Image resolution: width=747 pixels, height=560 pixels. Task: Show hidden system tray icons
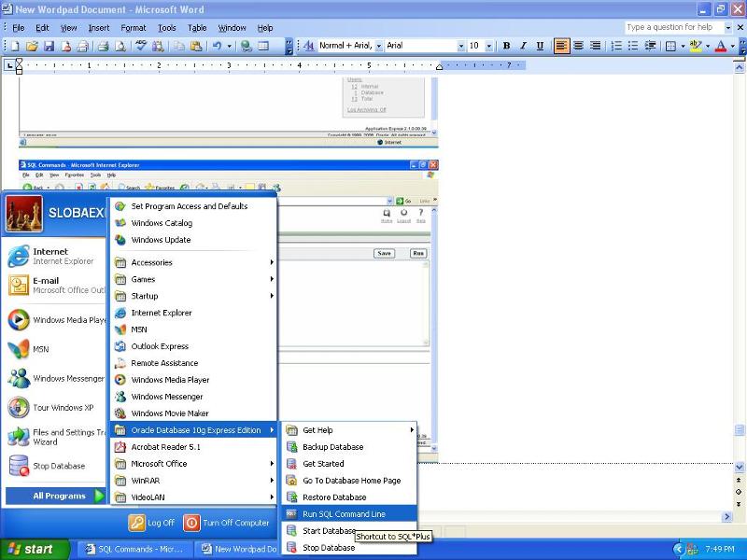679,549
